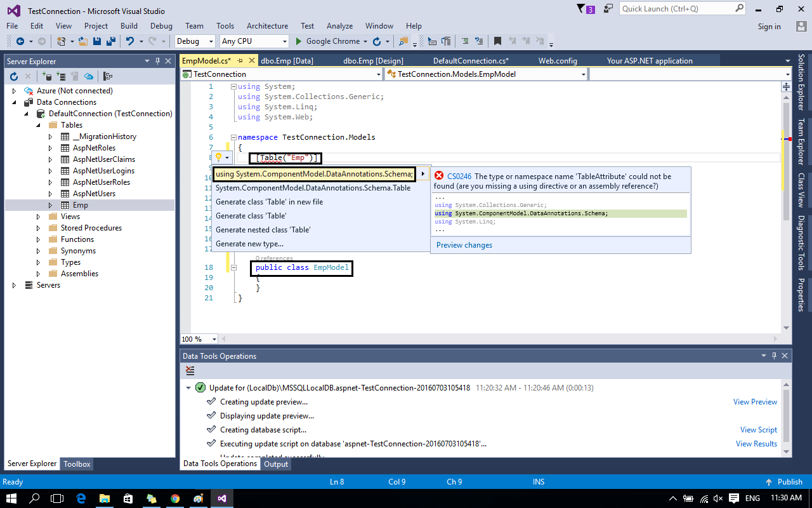Image resolution: width=812 pixels, height=508 pixels.
Task: Click the Navigate Backward toolbar icon
Action: (20, 41)
